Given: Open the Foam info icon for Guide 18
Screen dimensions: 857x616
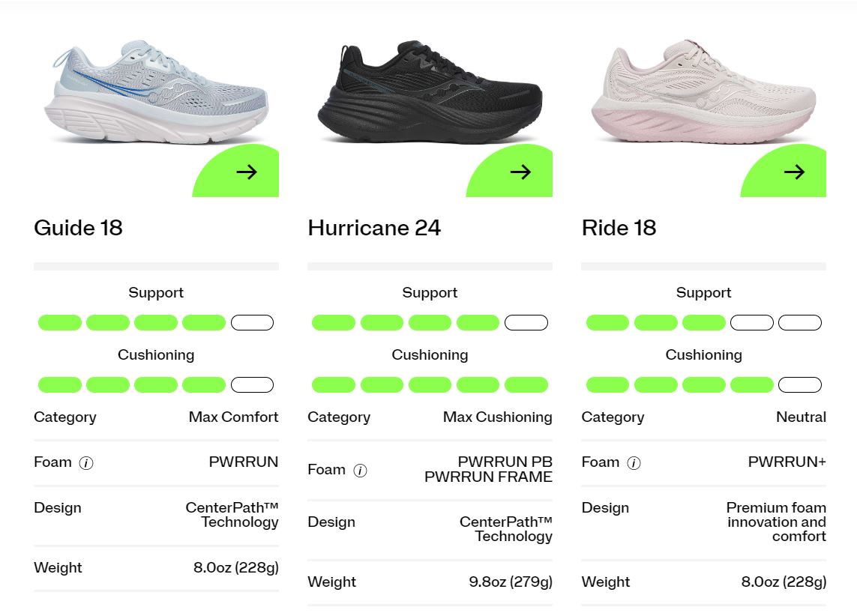Looking at the screenshot, I should (x=86, y=463).
